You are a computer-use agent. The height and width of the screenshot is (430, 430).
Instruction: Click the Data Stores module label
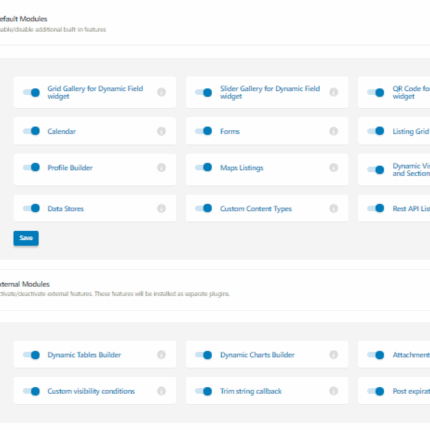[66, 209]
